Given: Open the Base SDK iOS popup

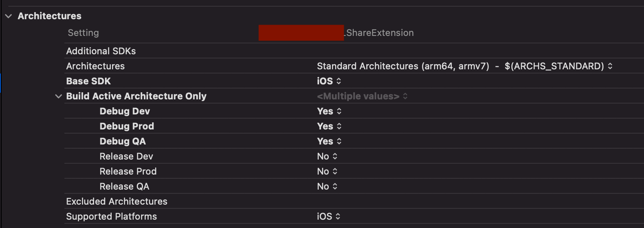Looking at the screenshot, I should pos(329,81).
